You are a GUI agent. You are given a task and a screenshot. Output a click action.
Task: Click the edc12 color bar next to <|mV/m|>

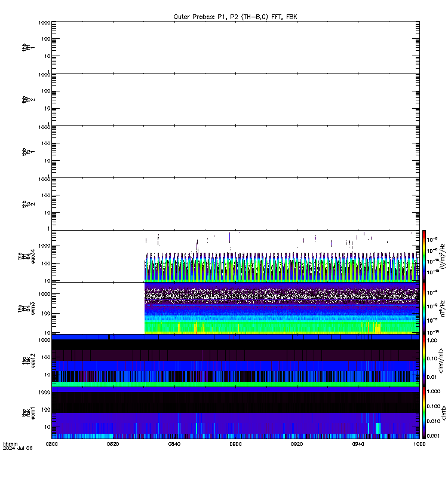[x=424, y=360]
